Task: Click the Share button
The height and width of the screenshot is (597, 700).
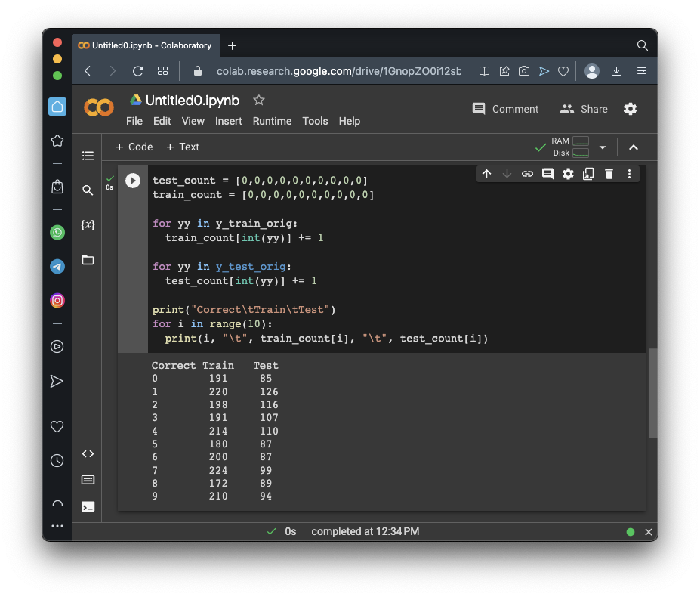Action: tap(584, 109)
